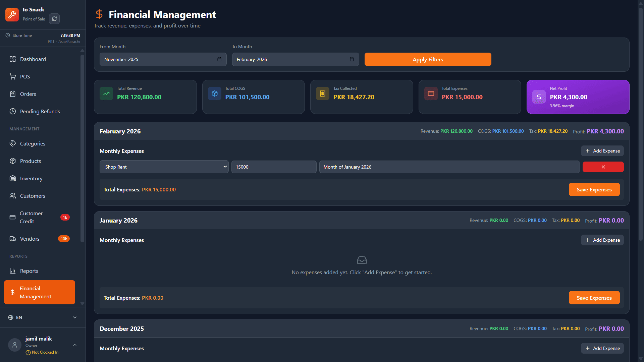644x362 pixels.
Task: Open Pending Refunds clock icon
Action: point(13,111)
